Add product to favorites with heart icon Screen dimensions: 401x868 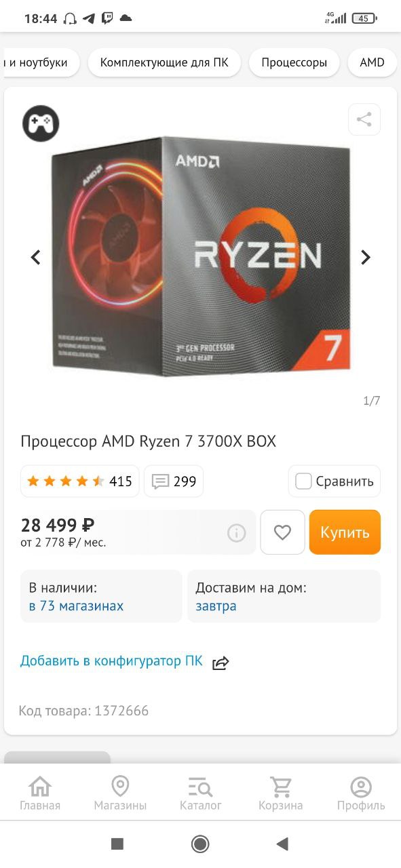(282, 532)
